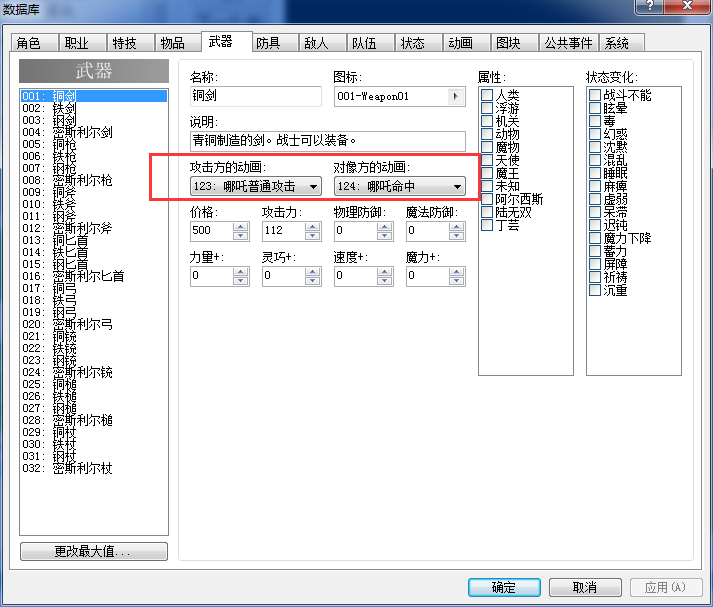Increase 速度+ with its up arrow

385,271
